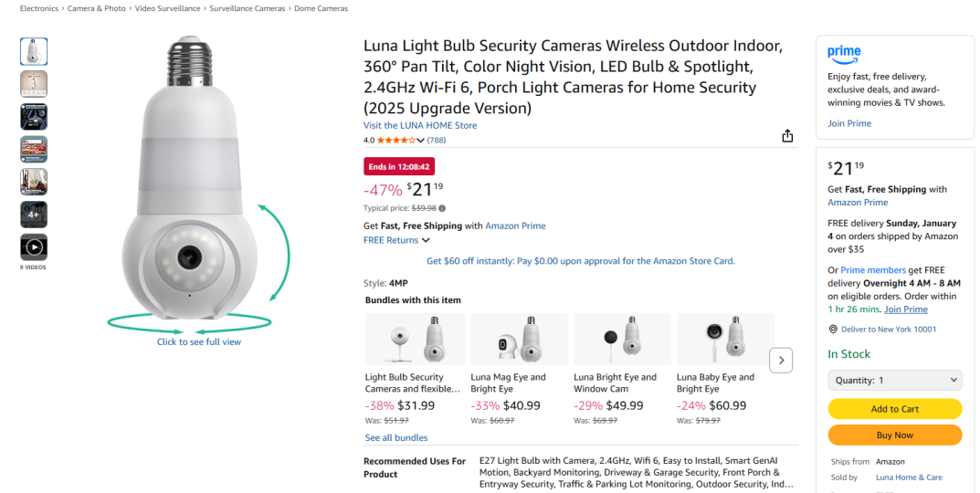This screenshot has height=493, width=980.
Task: Click See all bundles link
Action: click(396, 438)
